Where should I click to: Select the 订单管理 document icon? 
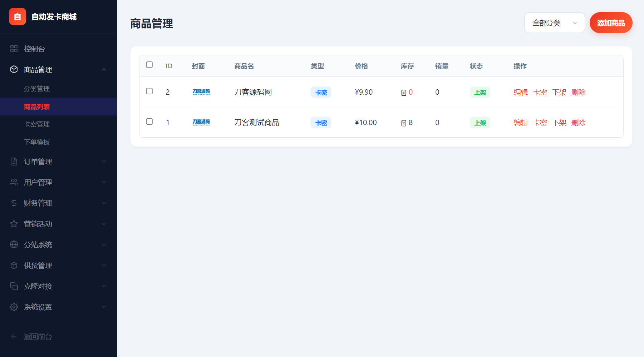(x=14, y=162)
